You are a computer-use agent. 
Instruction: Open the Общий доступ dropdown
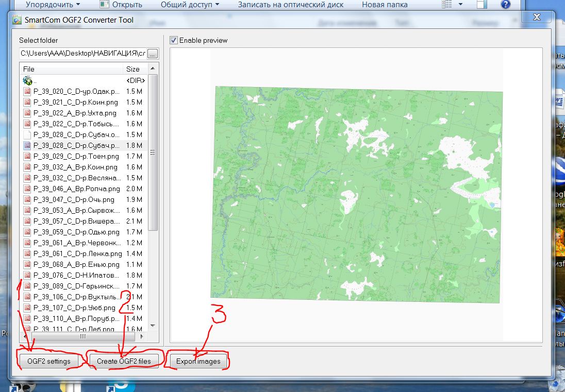point(190,5)
